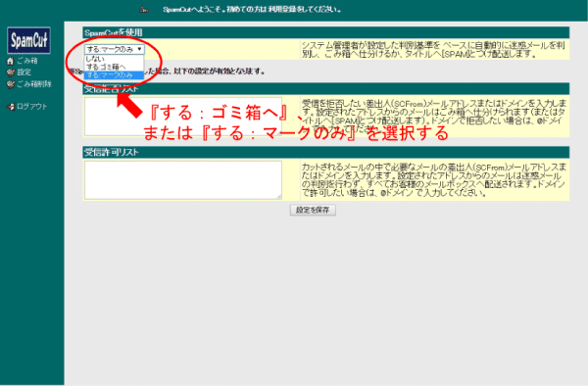This screenshot has width=588, height=386.
Task: Click the 受信許可リスト section header
Action: click(x=326, y=152)
